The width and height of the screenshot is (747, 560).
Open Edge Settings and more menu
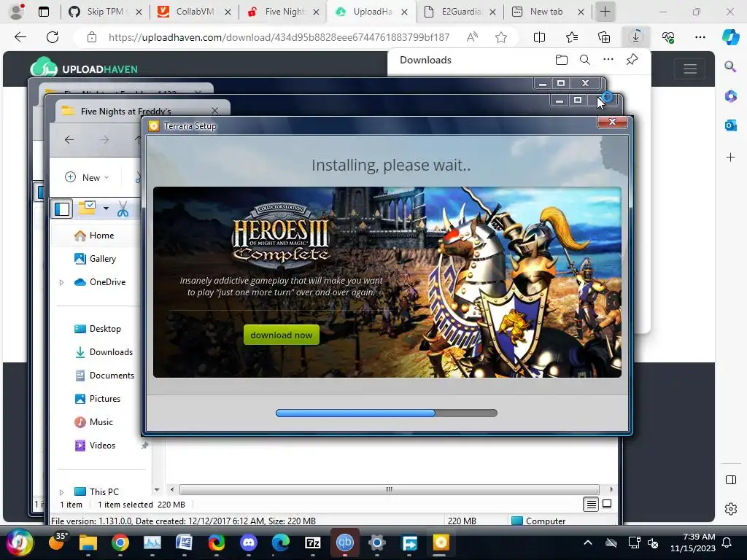(x=700, y=37)
